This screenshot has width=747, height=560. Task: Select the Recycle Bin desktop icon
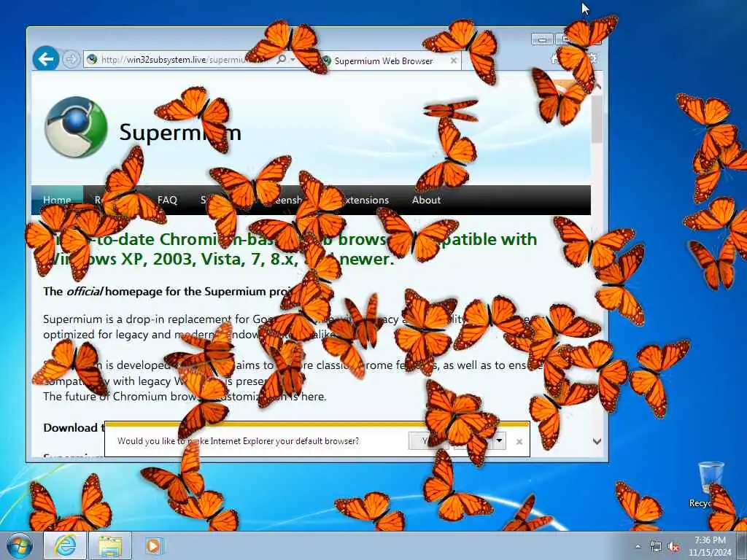(711, 484)
